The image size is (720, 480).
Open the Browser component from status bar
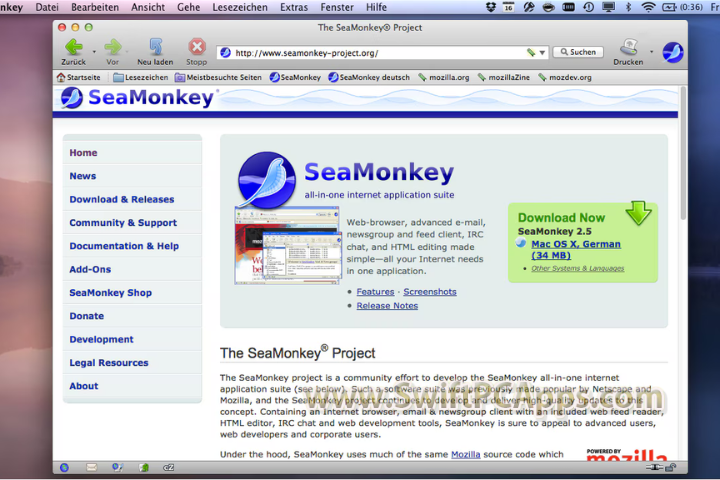pos(64,468)
